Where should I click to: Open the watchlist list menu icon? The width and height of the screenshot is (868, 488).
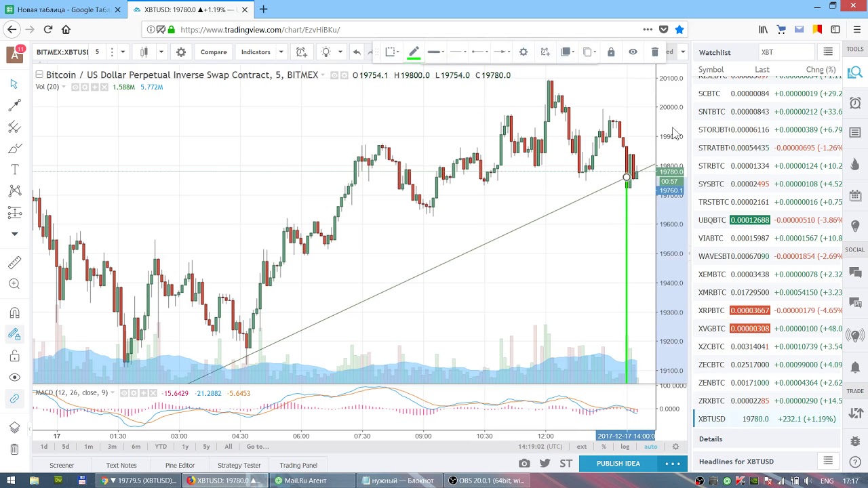[828, 52]
